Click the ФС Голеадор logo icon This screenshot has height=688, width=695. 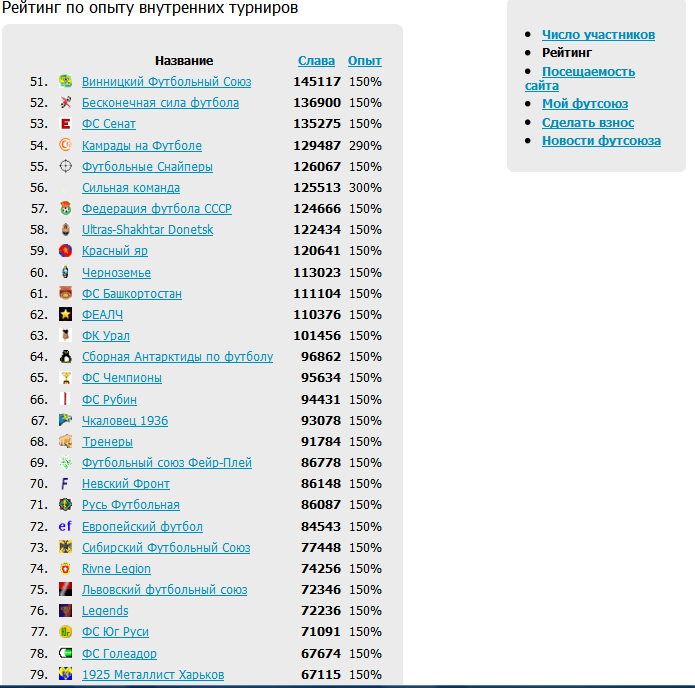coord(65,653)
